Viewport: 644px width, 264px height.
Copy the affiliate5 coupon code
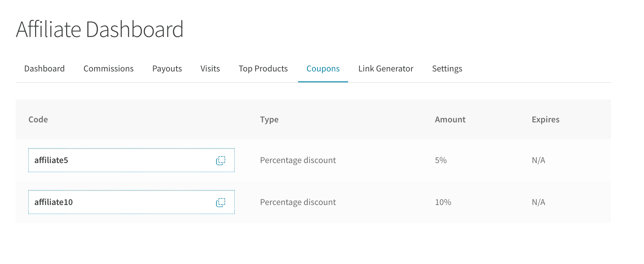[221, 161]
